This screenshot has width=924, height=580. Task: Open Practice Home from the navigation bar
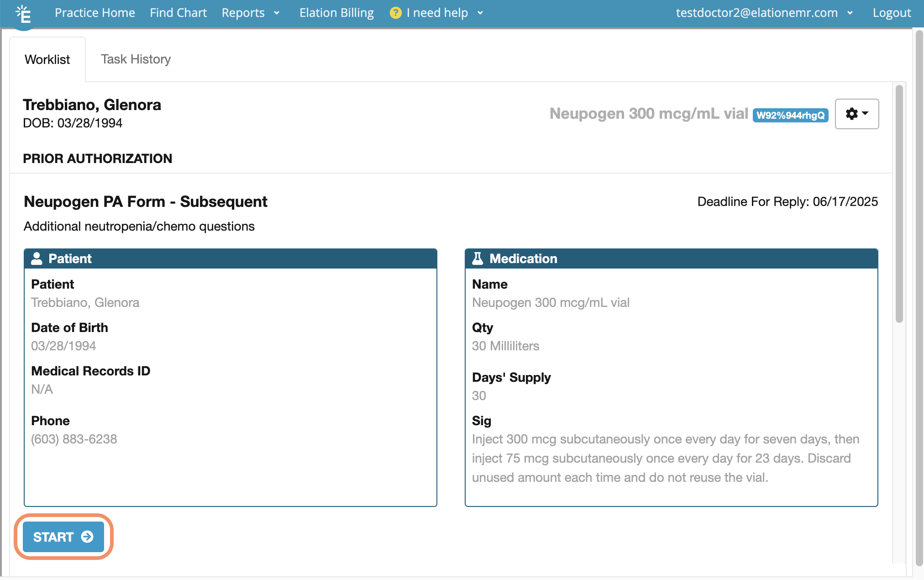click(95, 13)
